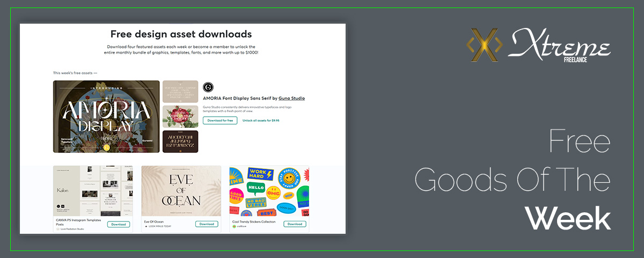644x258 pixels.
Task: Click the Love Radiation Studio shop name
Action: click(72, 229)
